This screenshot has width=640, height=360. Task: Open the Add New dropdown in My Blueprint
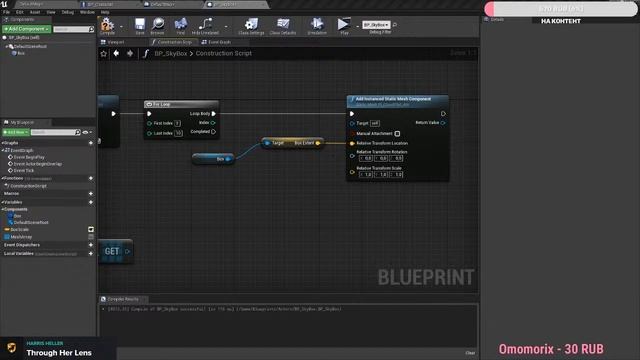pyautogui.click(x=16, y=132)
